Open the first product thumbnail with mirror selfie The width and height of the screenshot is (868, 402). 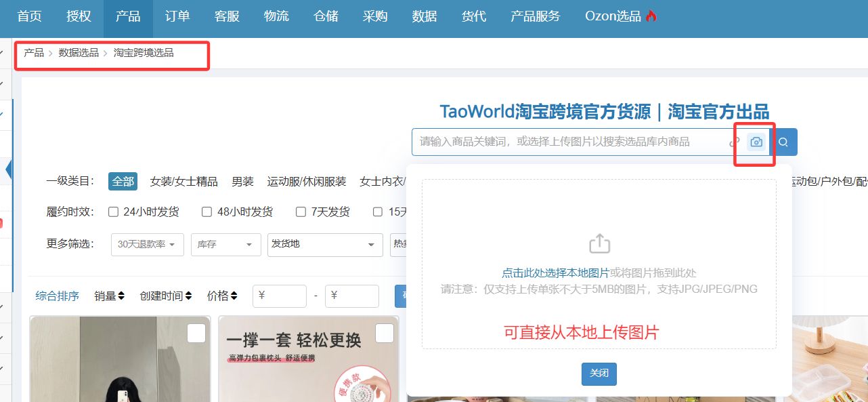tap(120, 359)
